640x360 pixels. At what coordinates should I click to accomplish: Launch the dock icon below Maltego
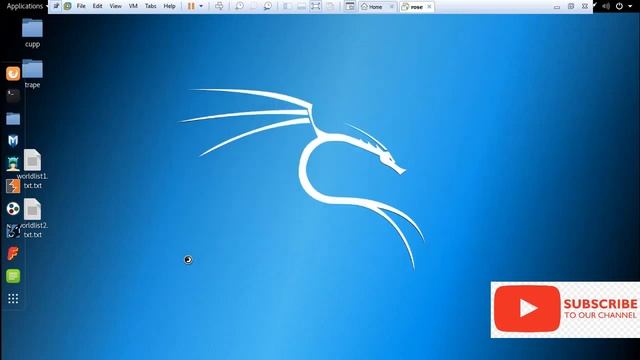[x=13, y=231]
